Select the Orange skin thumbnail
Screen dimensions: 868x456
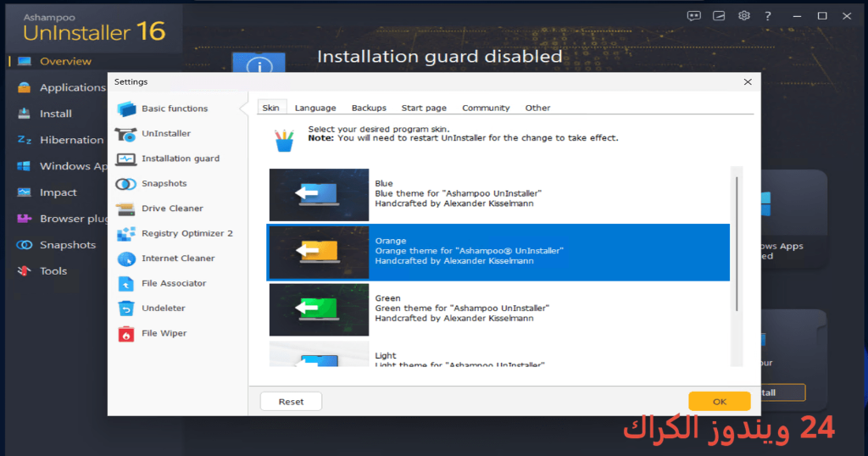click(x=319, y=253)
